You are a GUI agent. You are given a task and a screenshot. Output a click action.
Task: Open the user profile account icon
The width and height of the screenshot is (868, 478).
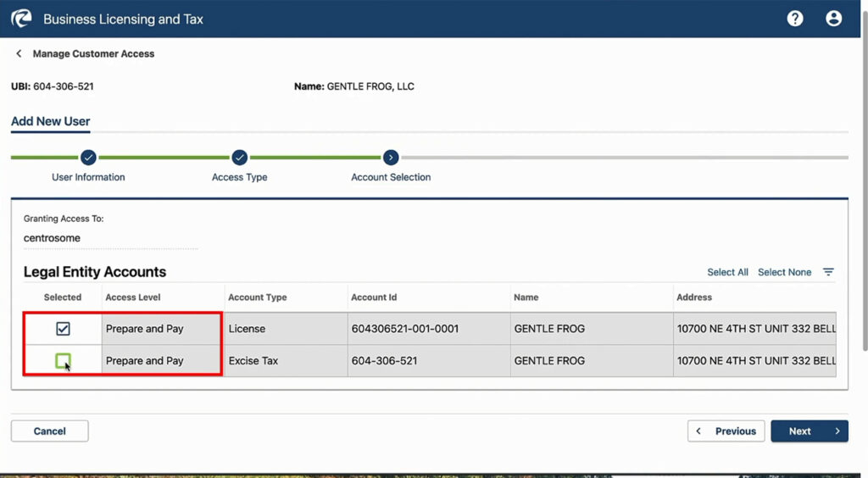click(833, 19)
